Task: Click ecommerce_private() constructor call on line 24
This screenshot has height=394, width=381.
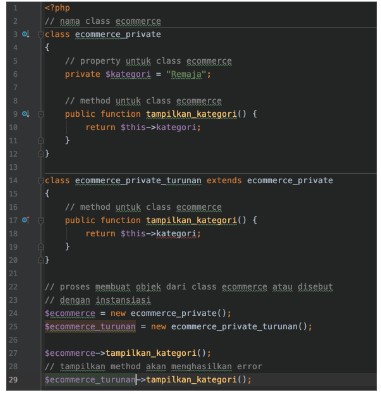Action: tap(178, 313)
